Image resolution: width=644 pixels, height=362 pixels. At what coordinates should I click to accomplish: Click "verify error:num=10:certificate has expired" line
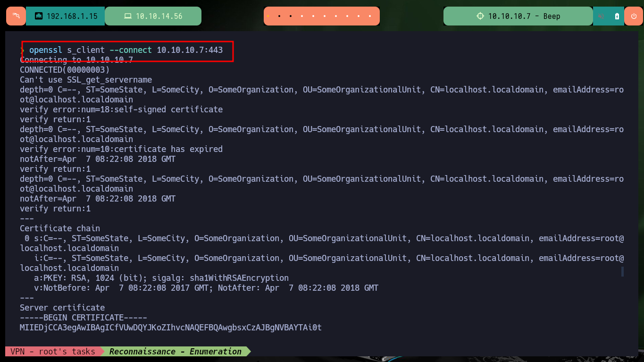point(121,149)
